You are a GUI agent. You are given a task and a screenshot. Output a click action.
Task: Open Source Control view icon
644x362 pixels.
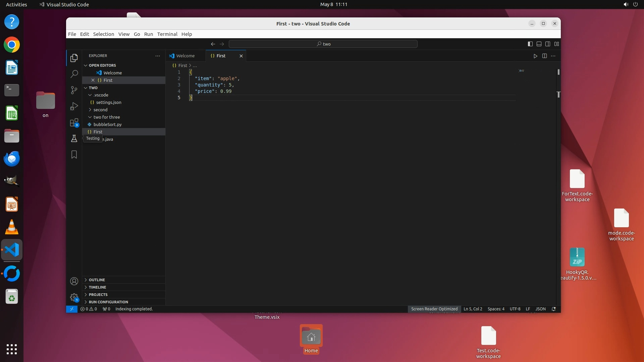[74, 90]
